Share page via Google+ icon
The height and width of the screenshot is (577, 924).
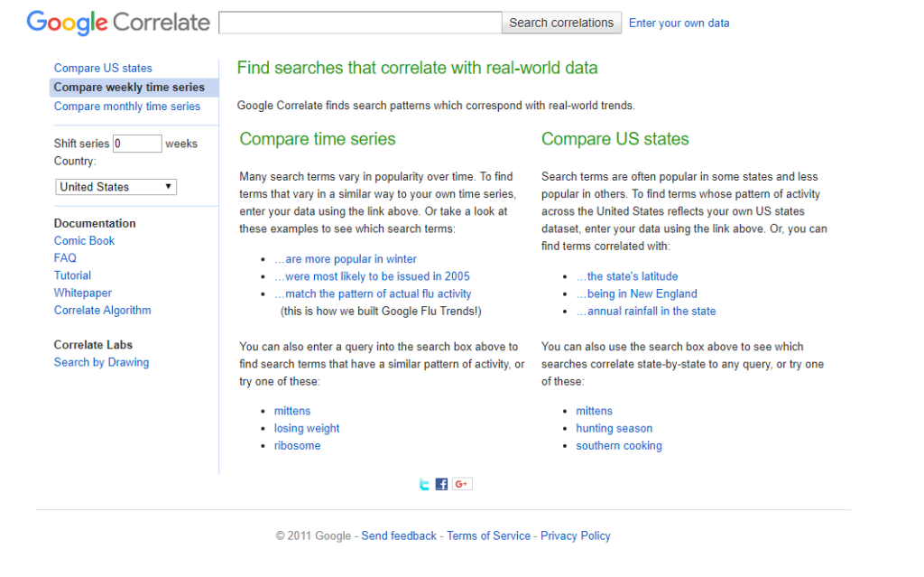[x=462, y=484]
